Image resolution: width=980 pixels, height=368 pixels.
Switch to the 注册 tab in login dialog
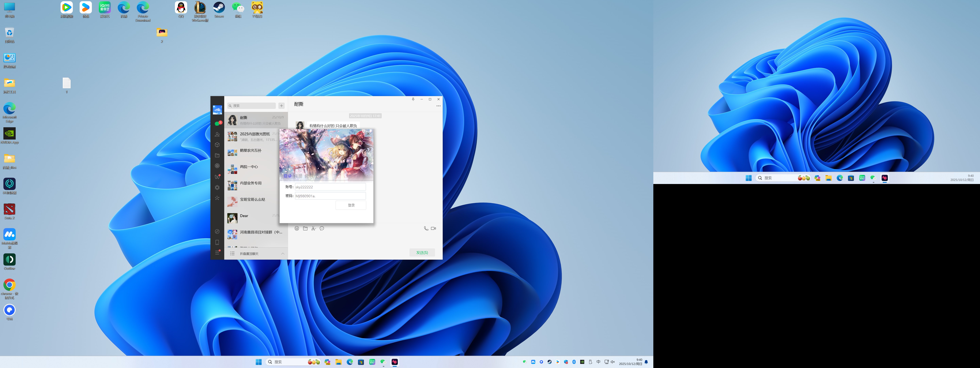click(298, 176)
